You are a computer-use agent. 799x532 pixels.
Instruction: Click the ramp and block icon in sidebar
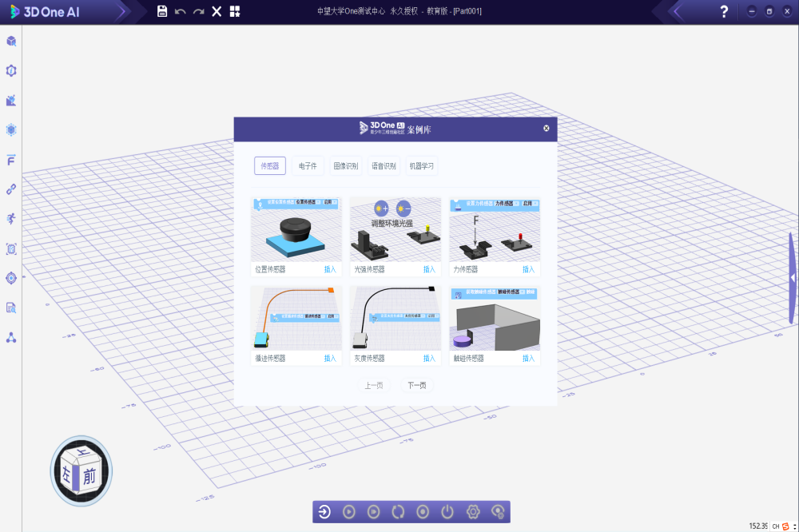point(11,101)
